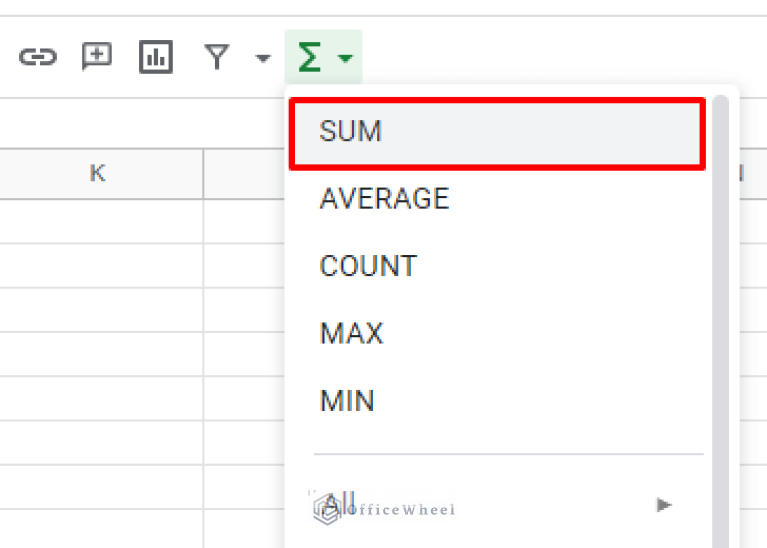The image size is (767, 548).
Task: Click the Insert comment icon
Action: pos(96,58)
